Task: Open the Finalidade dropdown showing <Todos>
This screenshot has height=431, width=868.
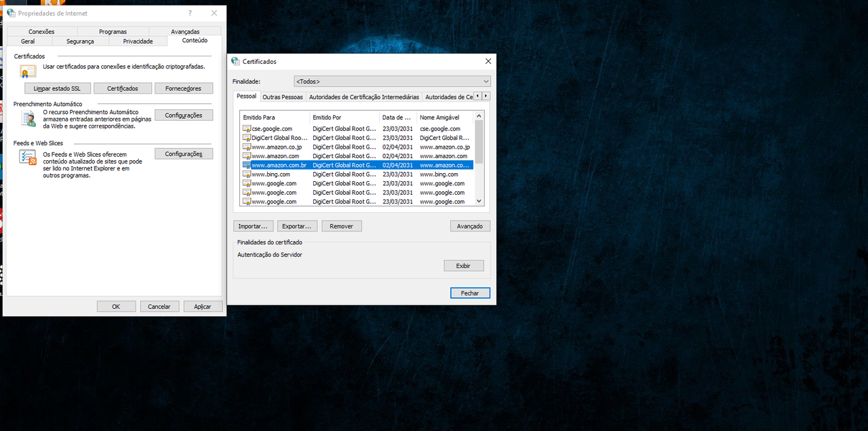Action: pos(392,81)
